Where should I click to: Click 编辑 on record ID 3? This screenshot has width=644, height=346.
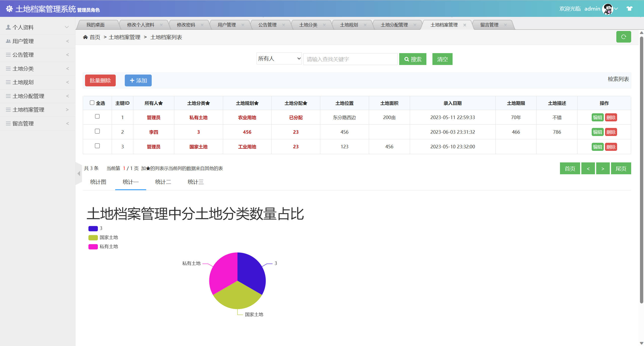coord(598,147)
